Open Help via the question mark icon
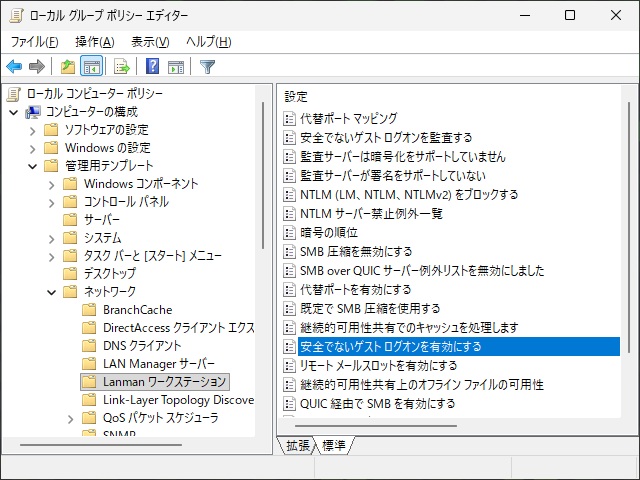 pos(152,67)
